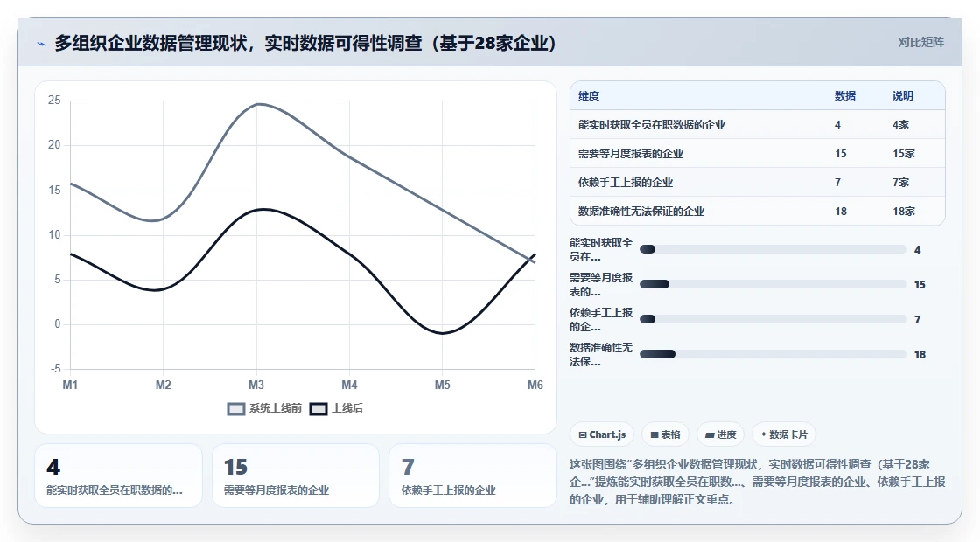Select the 数据卡片 tag chip
980x542 pixels.
784,434
